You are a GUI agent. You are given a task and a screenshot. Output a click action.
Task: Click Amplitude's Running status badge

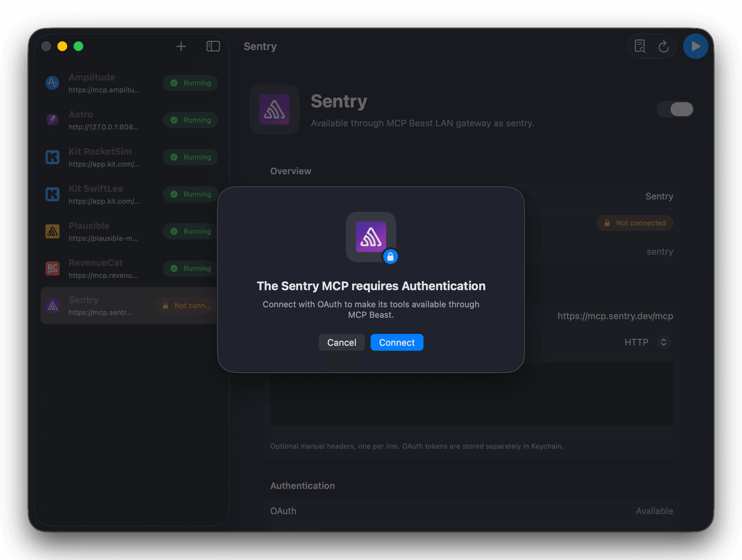(191, 83)
